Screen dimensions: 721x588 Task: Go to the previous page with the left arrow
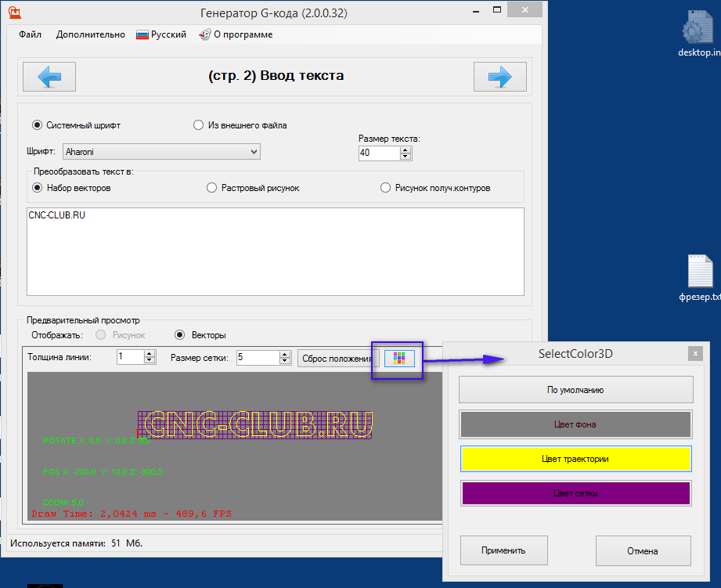pyautogui.click(x=49, y=77)
